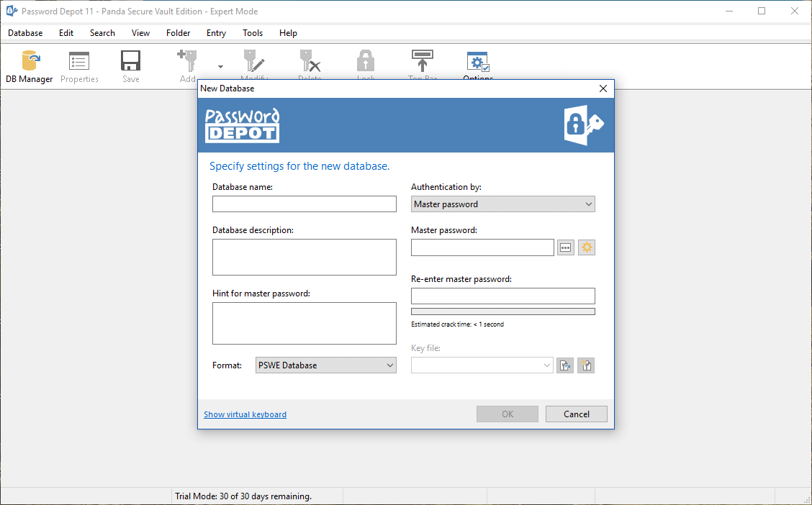The height and width of the screenshot is (505, 812).
Task: Click the Cancel button
Action: pyautogui.click(x=577, y=414)
